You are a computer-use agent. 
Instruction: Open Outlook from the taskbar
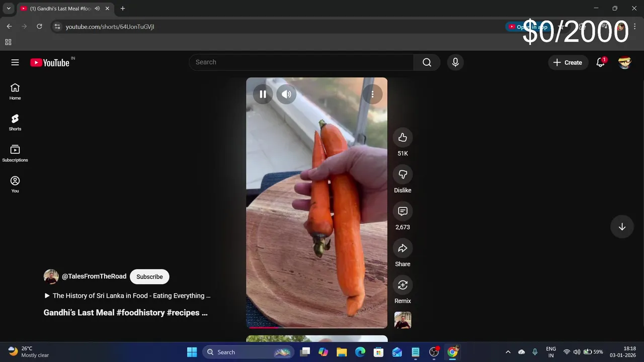coord(397,352)
